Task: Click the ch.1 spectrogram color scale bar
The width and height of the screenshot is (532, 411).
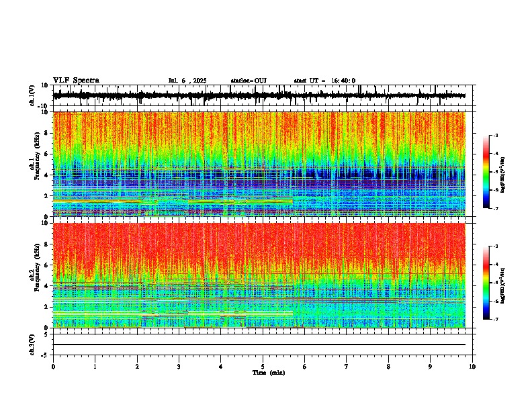Action: (x=486, y=172)
